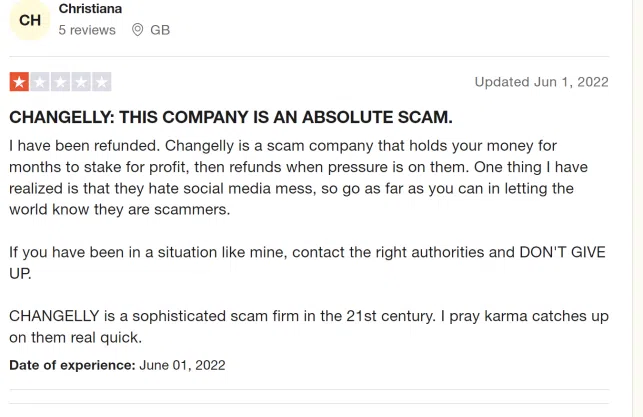The width and height of the screenshot is (643, 417).
Task: Click the fifth grey rating star
Action: point(101,82)
